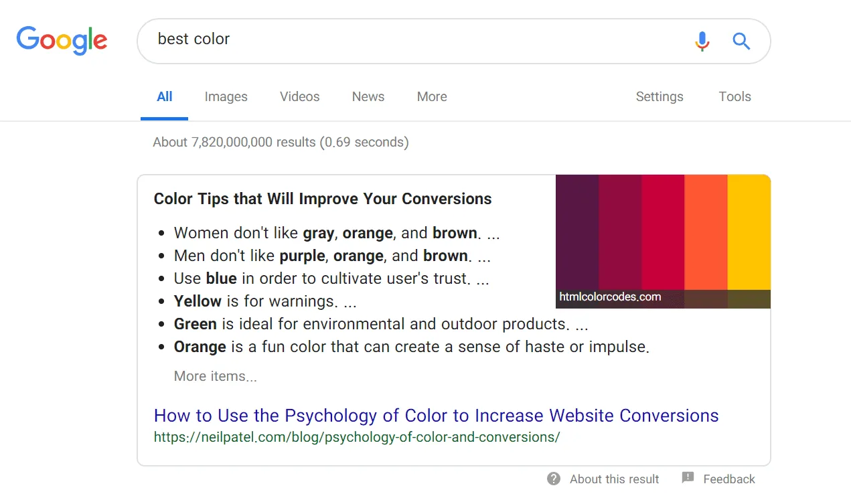Click the yellow color stripe

click(749, 232)
